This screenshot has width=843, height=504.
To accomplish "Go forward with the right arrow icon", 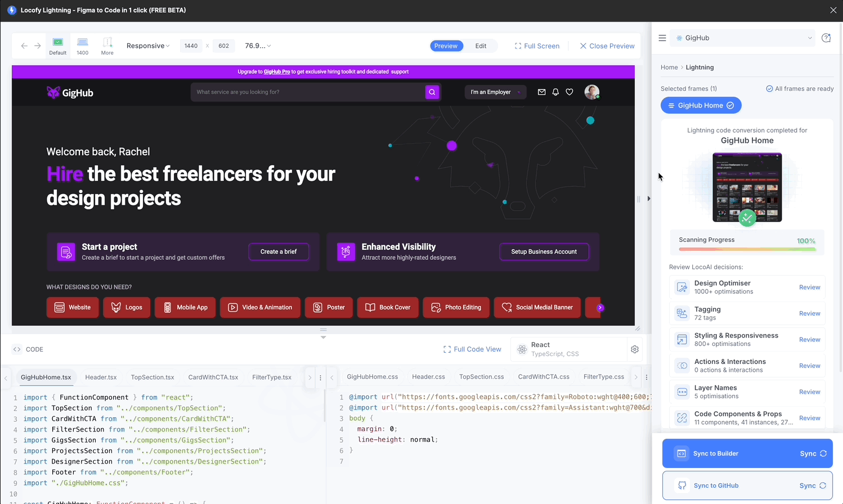I will click(x=37, y=46).
